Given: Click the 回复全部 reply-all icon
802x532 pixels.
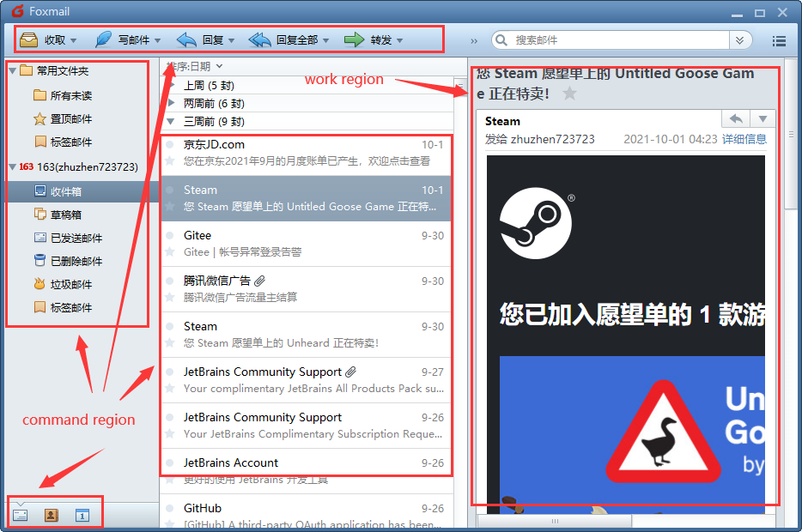Looking at the screenshot, I should (x=260, y=39).
